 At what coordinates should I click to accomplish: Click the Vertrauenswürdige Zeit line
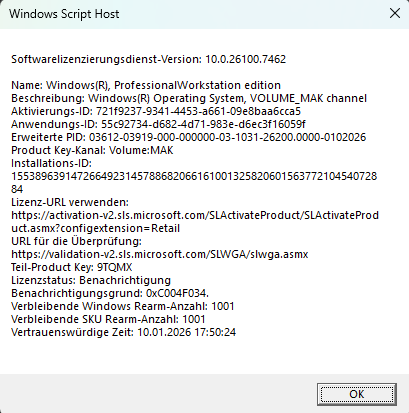pos(123,332)
